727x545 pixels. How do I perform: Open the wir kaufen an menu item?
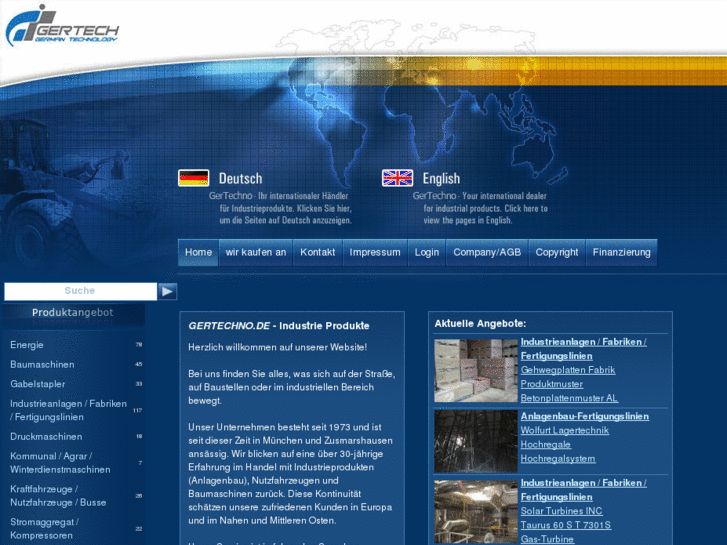point(256,252)
